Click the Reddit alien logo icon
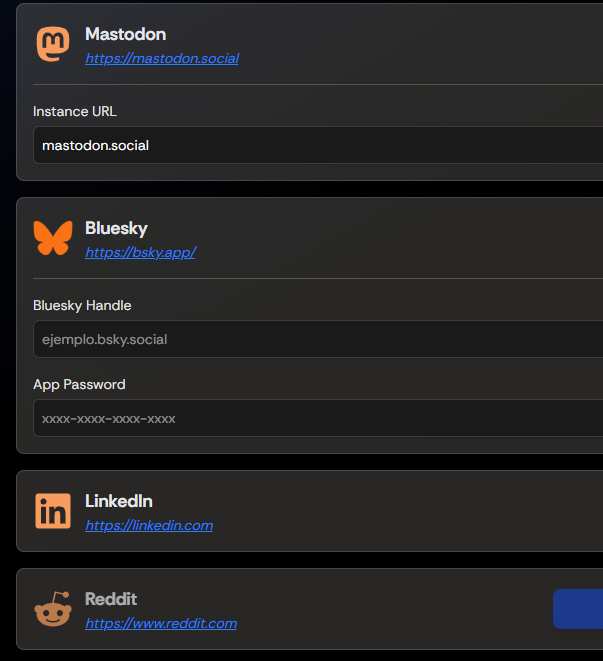Screen dimensions: 603x661 coord(53,609)
